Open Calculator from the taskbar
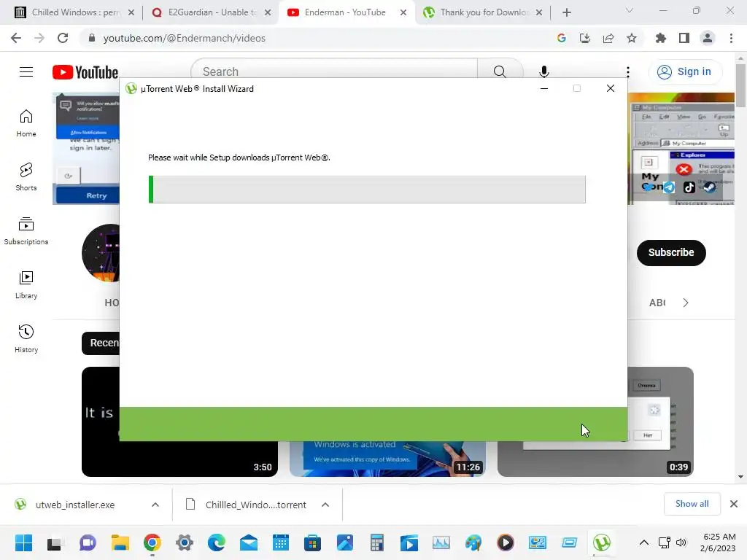747x560 pixels. tap(377, 542)
